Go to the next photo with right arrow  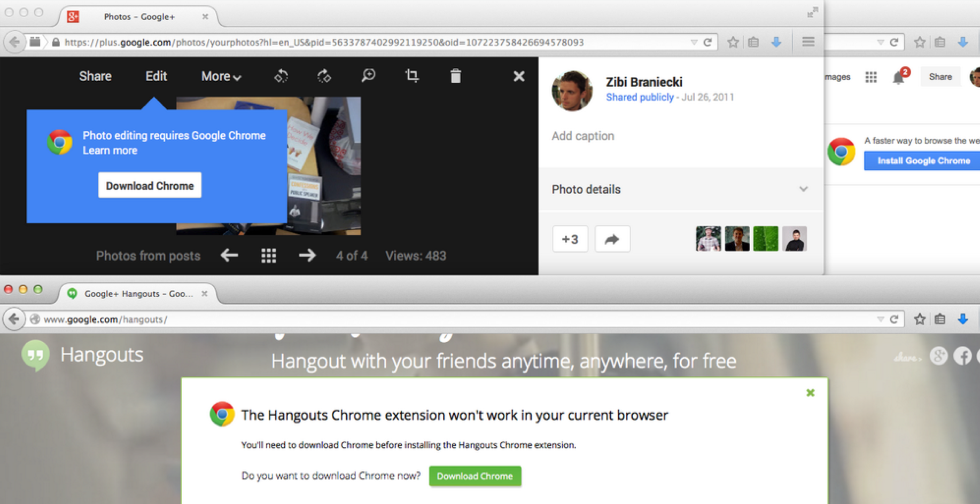pyautogui.click(x=307, y=255)
